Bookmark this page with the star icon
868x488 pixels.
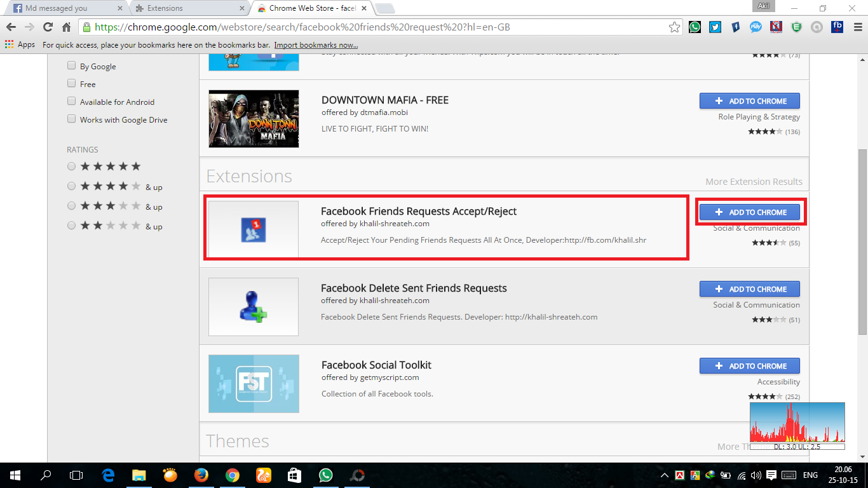point(675,27)
